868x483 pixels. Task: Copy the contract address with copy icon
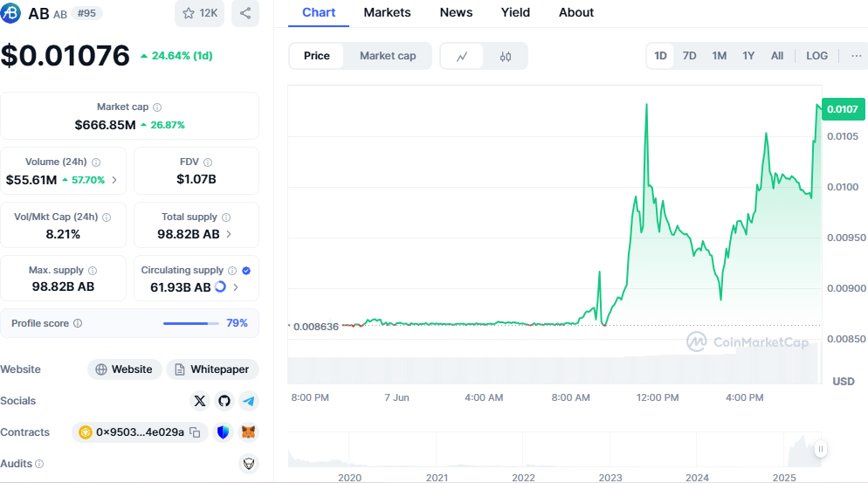pos(195,432)
